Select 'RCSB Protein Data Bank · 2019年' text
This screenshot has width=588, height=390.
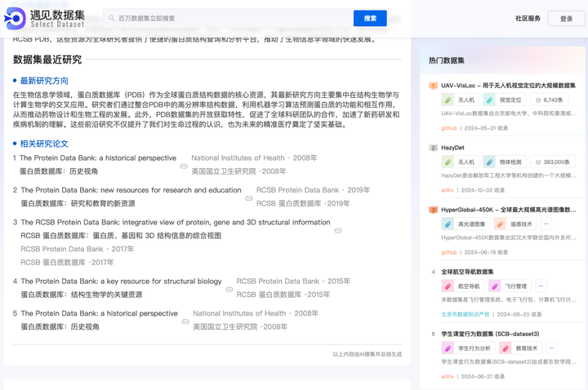pyautogui.click(x=313, y=190)
